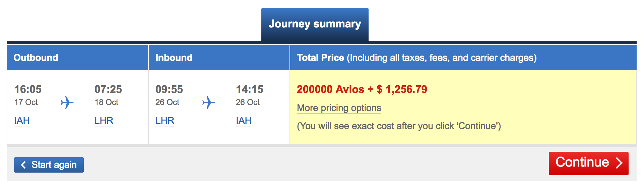Click the Inbound column header
The image size is (644, 194).
[219, 58]
